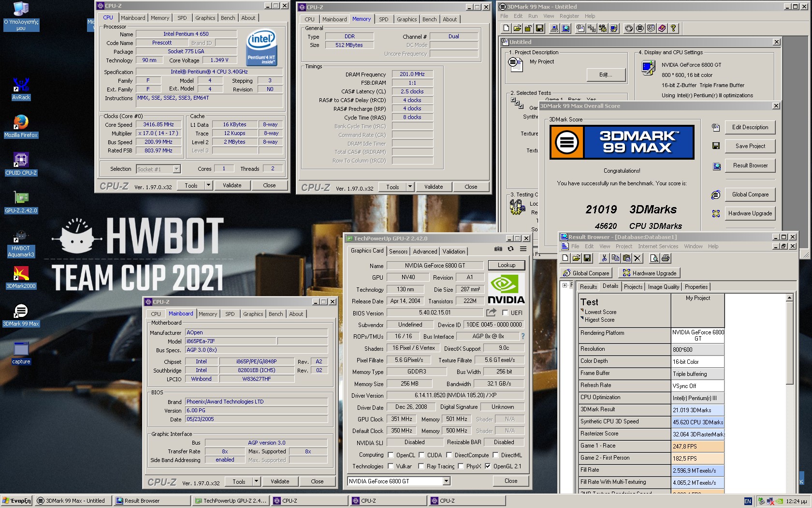Toggle the DirectCompute checkbox in GPU-Z
Viewport: 812px width, 508px height.
point(449,455)
